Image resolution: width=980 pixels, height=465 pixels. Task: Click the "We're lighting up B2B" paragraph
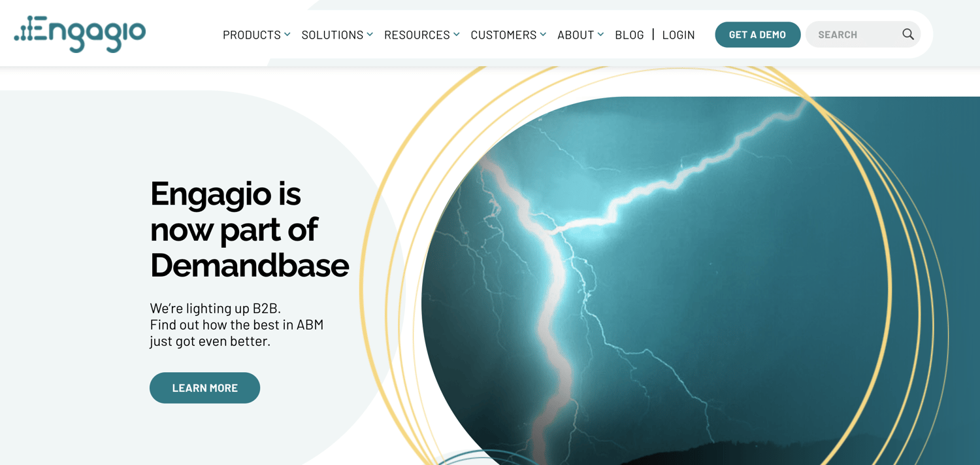236,324
